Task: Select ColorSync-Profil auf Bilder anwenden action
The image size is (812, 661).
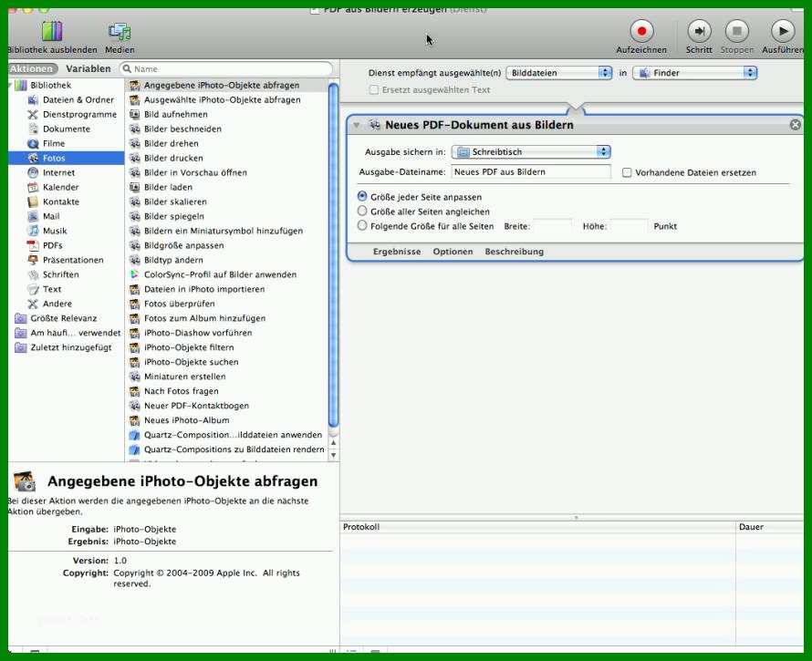Action: pos(227,274)
